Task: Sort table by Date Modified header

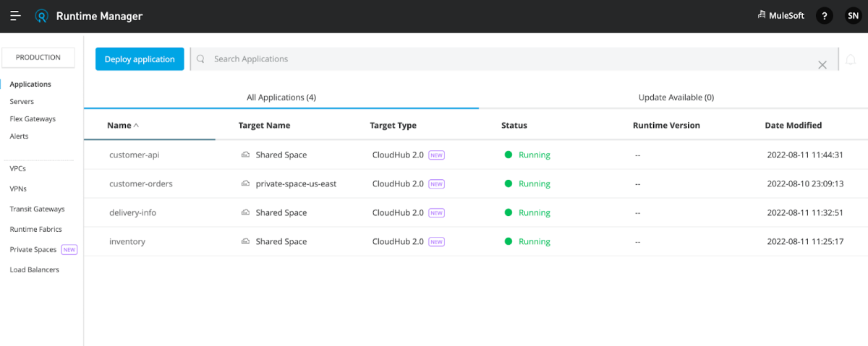Action: point(793,126)
